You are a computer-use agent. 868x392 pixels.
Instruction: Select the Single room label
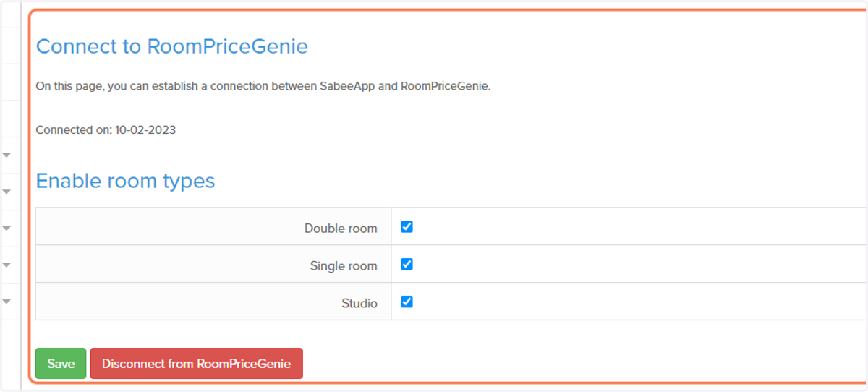[344, 266]
